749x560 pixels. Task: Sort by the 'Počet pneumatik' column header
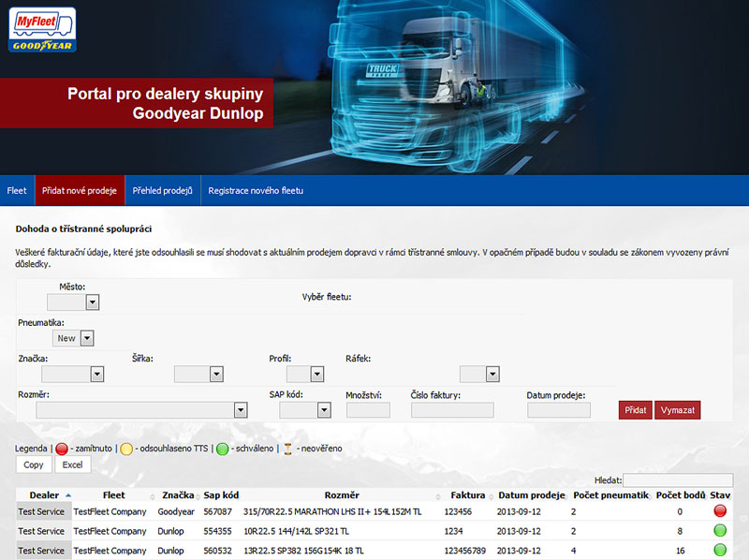[x=611, y=495]
